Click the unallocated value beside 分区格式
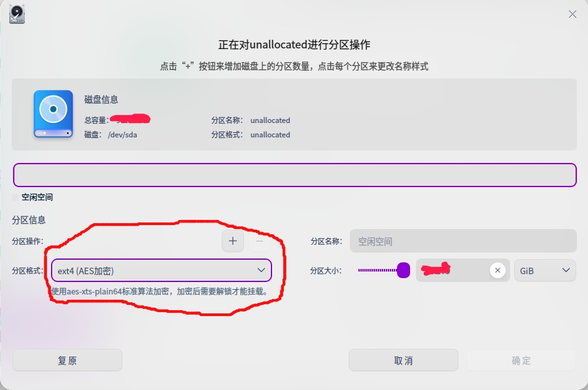588x390 pixels. coord(270,135)
